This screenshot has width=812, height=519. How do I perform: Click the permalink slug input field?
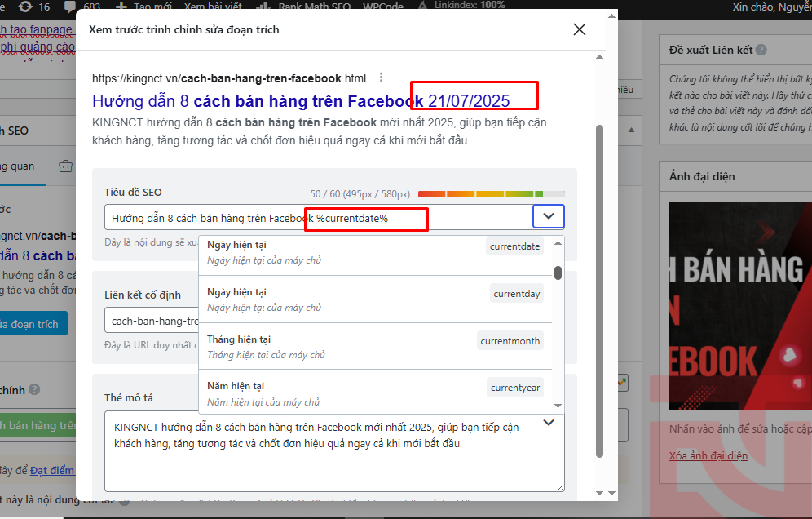(152, 321)
